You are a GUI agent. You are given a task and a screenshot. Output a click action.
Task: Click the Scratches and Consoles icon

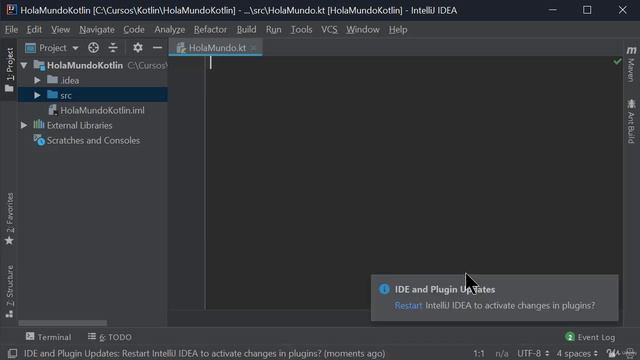pyautogui.click(x=39, y=140)
